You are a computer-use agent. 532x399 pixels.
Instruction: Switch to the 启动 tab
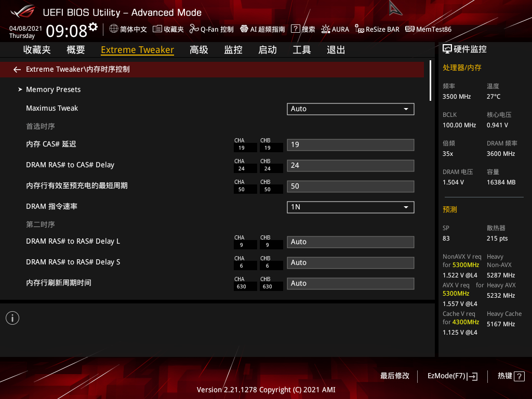268,50
